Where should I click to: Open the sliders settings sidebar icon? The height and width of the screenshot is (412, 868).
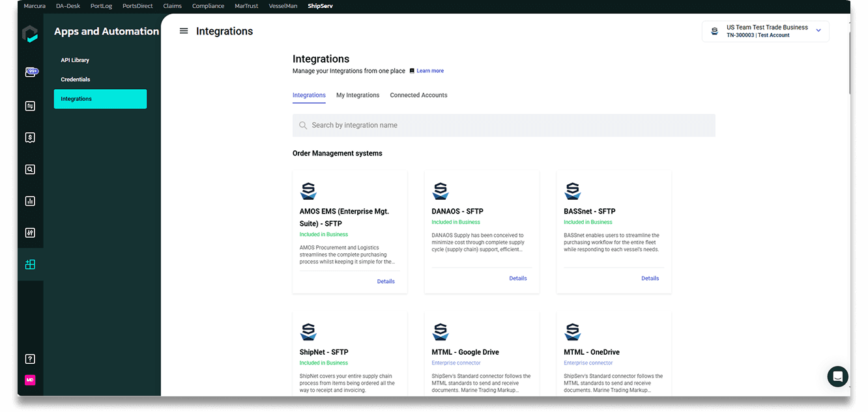30,232
